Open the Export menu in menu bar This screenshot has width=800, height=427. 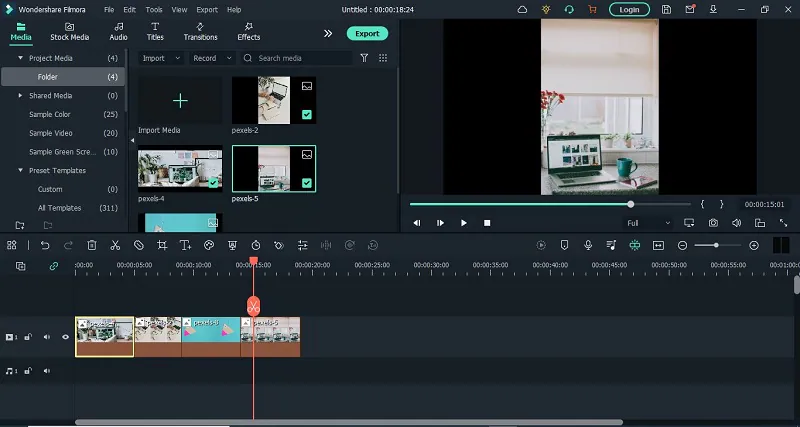click(x=207, y=9)
